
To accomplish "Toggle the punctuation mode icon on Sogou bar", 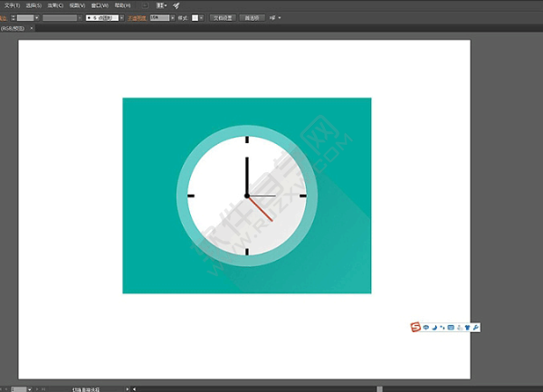I will [443, 327].
